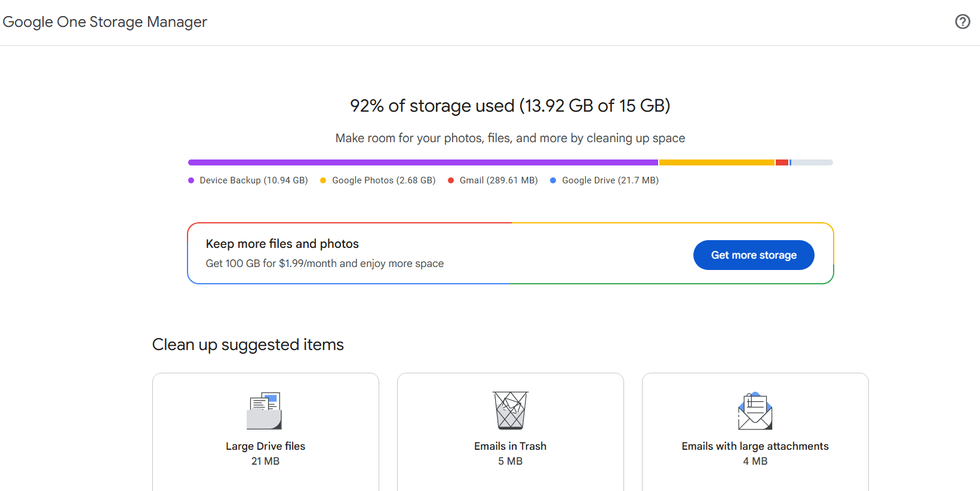The image size is (980, 491).
Task: Click the red Gmail bar segment
Action: [x=782, y=162]
